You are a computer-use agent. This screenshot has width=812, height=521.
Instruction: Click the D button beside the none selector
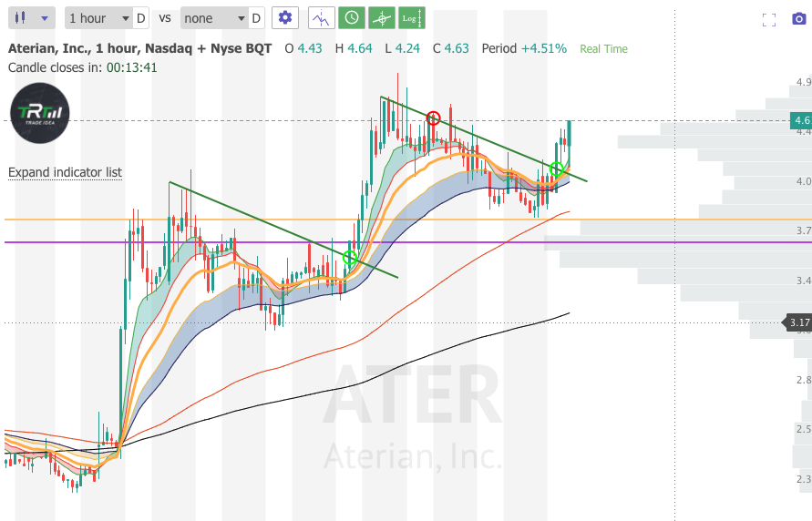256,18
